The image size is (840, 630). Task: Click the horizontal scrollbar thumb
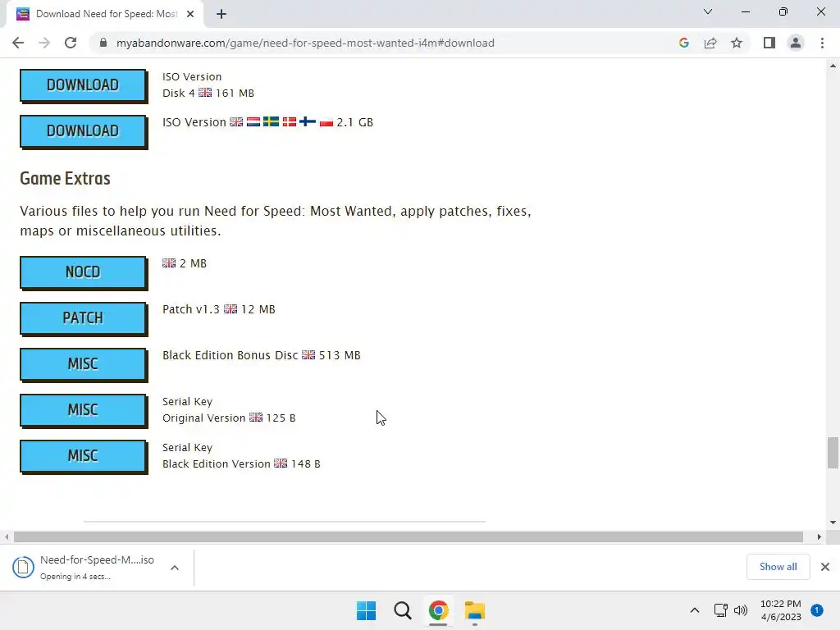409,536
